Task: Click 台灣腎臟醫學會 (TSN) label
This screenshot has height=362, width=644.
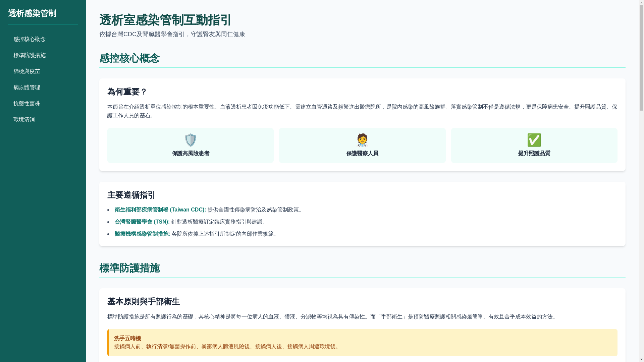Action: click(142, 222)
